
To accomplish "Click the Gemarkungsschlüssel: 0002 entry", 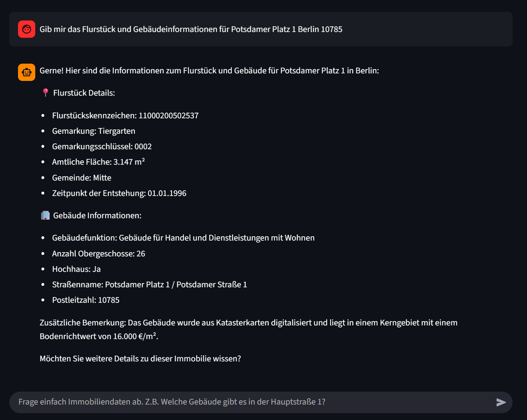I will [102, 146].
